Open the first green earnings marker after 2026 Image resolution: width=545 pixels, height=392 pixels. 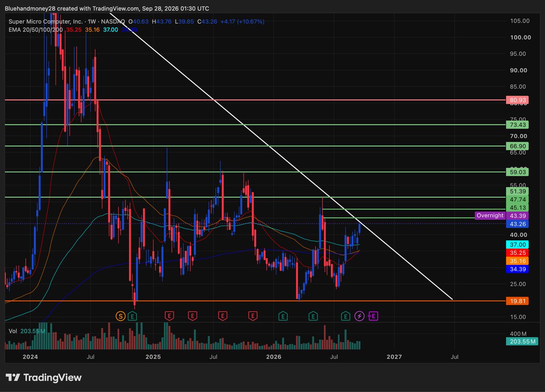(282, 315)
